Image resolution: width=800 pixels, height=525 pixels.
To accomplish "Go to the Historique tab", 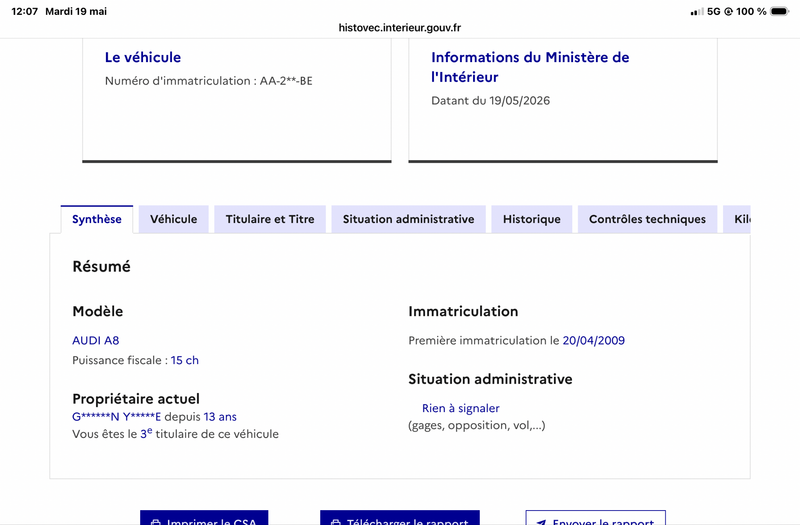I will click(x=532, y=219).
